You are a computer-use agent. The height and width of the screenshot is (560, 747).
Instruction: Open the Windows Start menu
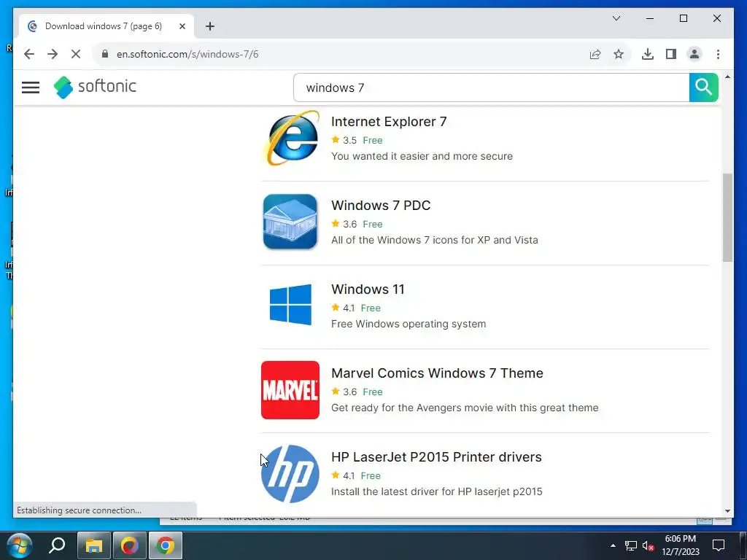19,545
